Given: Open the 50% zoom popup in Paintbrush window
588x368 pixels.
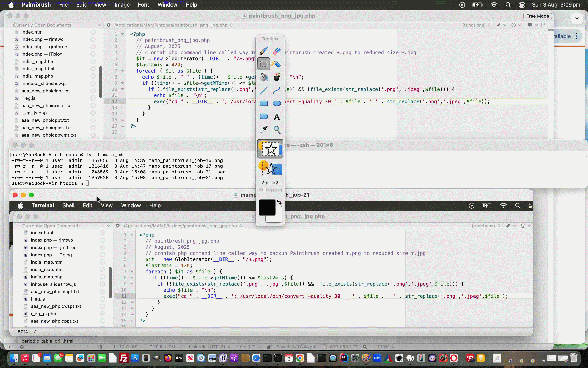Looking at the screenshot, I should pos(27,332).
